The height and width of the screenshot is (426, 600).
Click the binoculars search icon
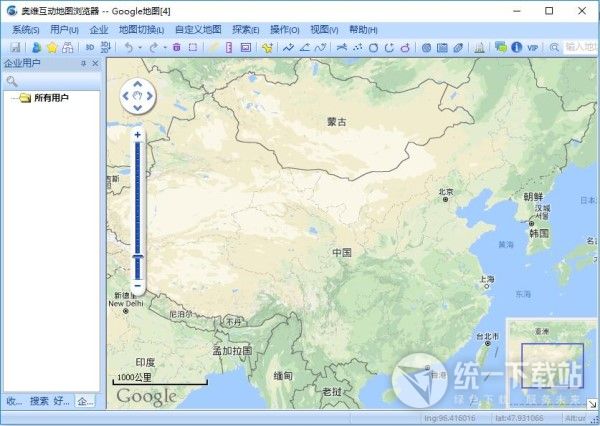[68, 47]
